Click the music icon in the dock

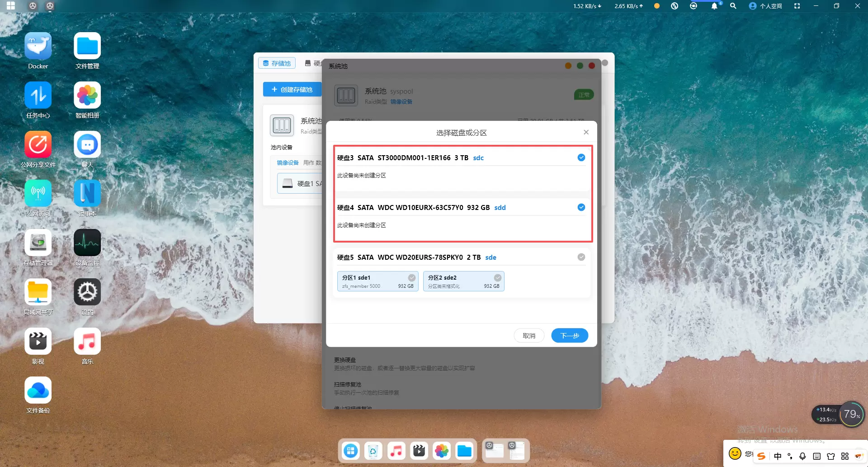tap(396, 451)
